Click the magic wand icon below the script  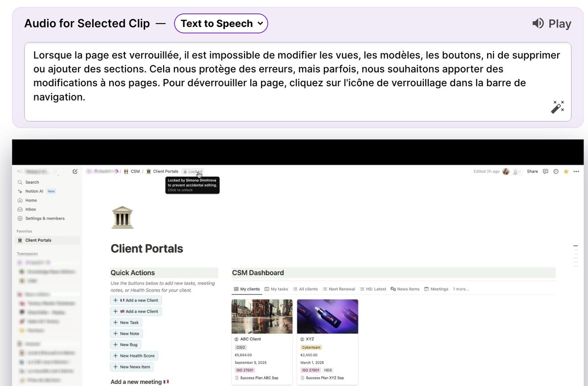(x=558, y=107)
